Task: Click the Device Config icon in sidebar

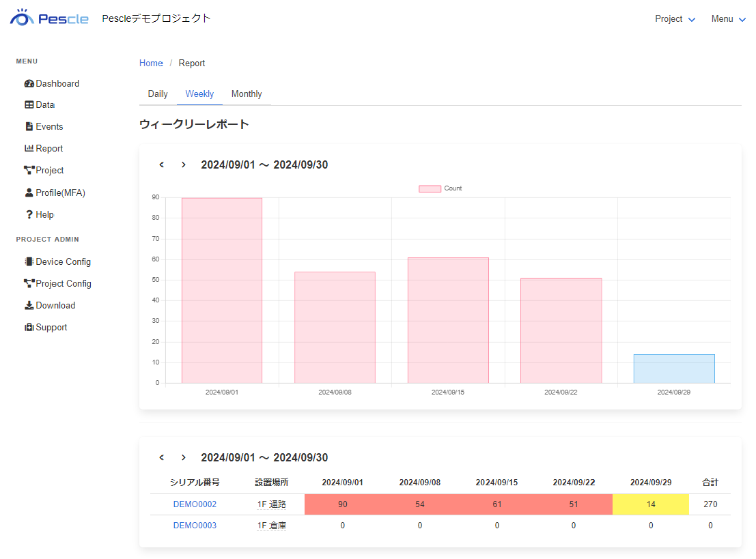Action: (29, 261)
